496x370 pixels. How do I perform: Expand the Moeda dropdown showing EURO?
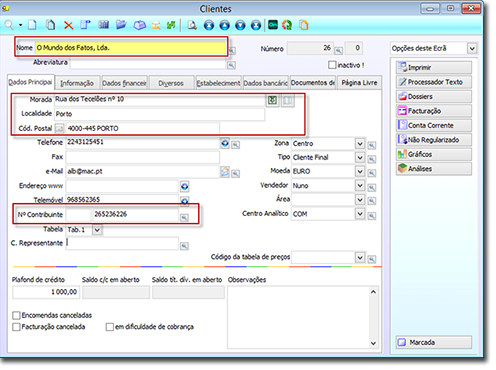point(360,171)
